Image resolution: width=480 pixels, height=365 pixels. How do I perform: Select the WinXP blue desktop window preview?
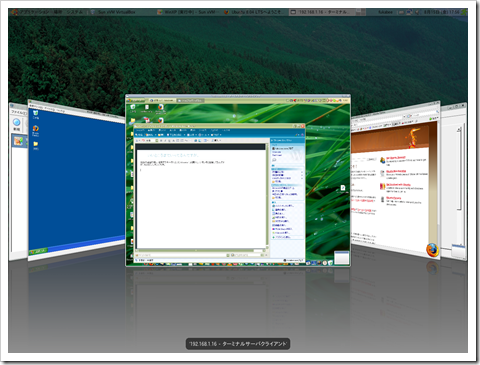click(x=77, y=179)
